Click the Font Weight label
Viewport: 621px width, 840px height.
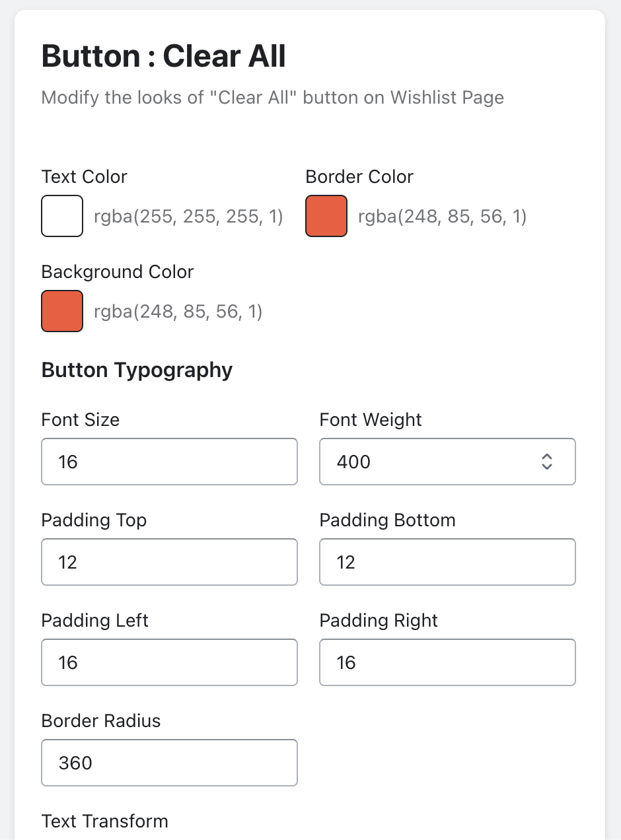pyautogui.click(x=371, y=420)
